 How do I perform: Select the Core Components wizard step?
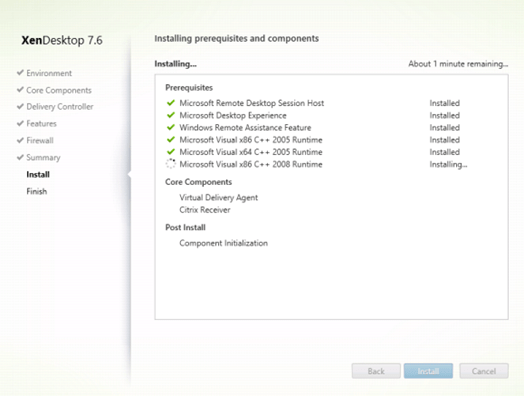[59, 90]
